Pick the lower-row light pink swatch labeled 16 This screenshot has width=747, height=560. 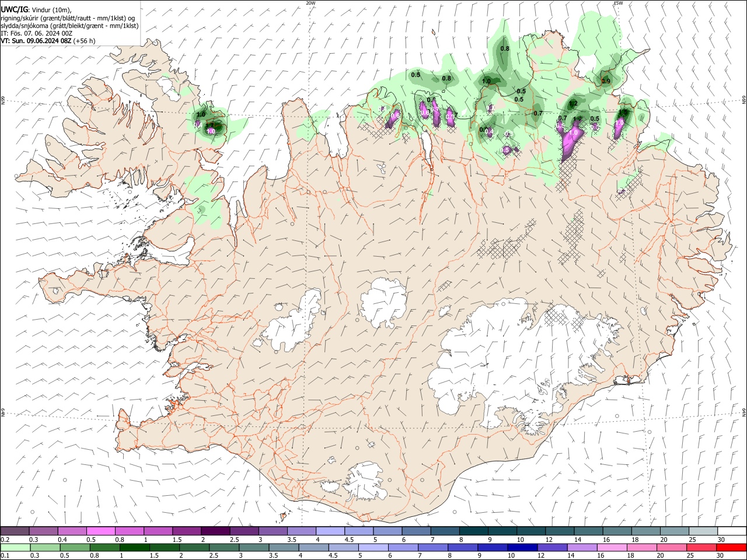[x=612, y=548]
